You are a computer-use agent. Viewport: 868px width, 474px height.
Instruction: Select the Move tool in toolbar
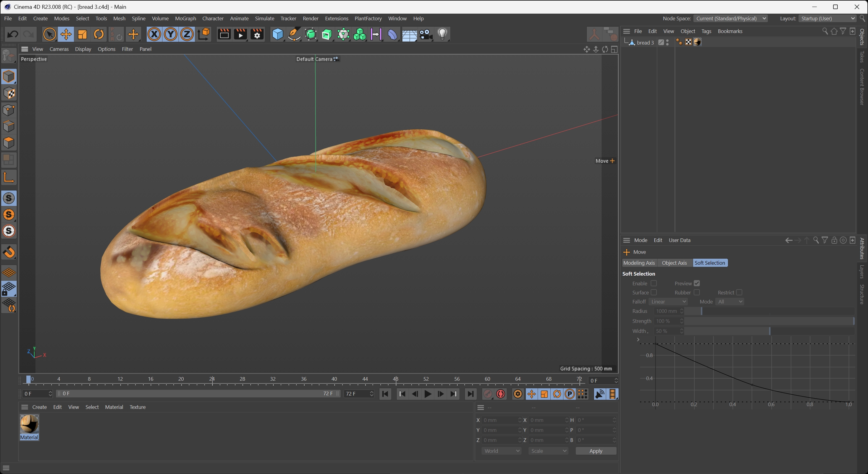[x=66, y=34]
